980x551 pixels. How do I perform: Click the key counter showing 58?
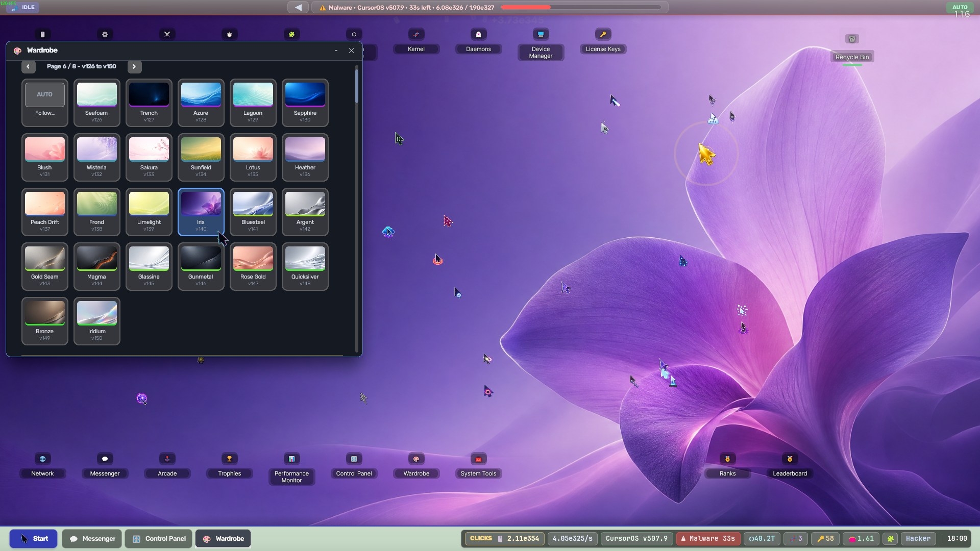click(x=825, y=539)
